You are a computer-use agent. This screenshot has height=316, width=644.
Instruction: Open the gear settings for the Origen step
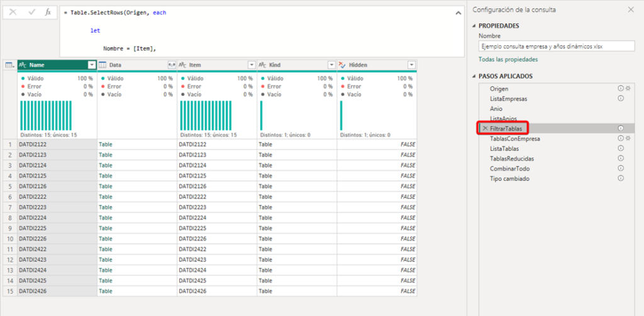pos(627,89)
